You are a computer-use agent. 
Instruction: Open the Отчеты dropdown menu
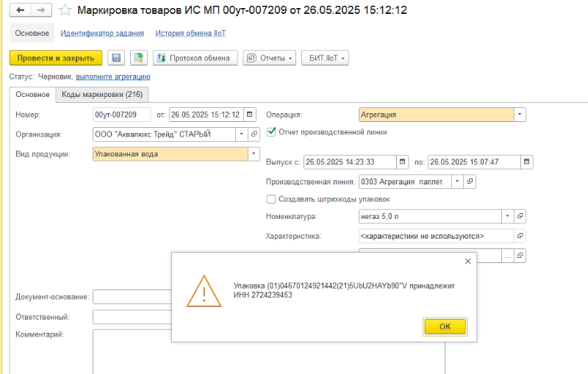pos(270,58)
